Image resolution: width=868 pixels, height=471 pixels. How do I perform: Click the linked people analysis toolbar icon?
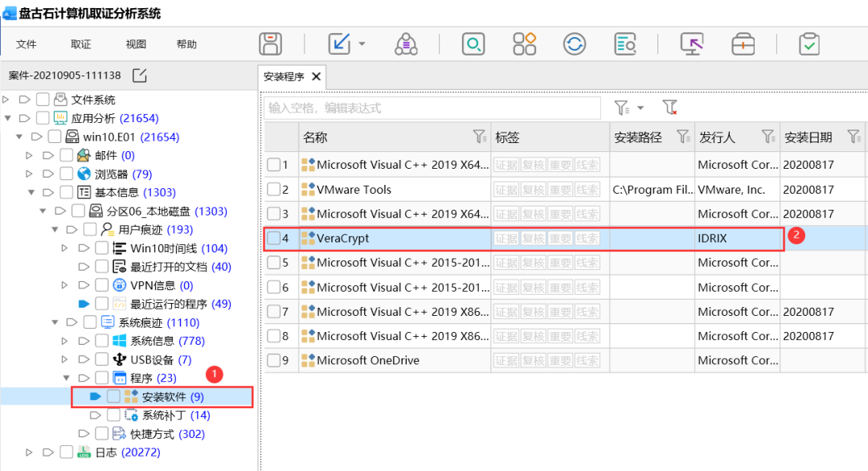tap(406, 43)
